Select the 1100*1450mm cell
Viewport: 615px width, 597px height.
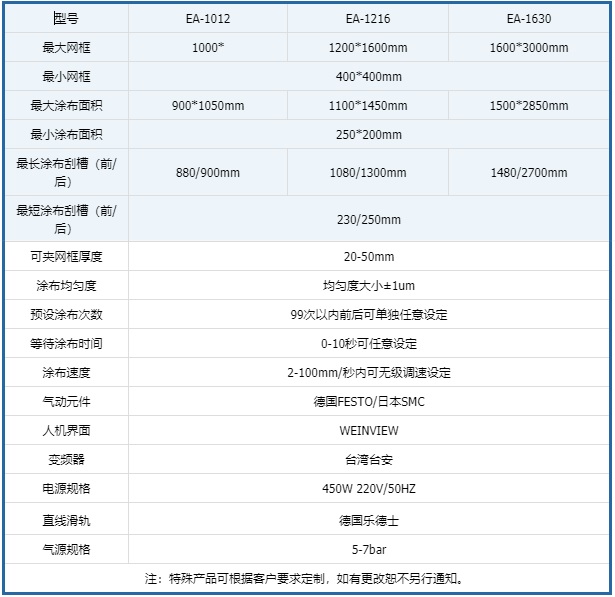(368, 106)
